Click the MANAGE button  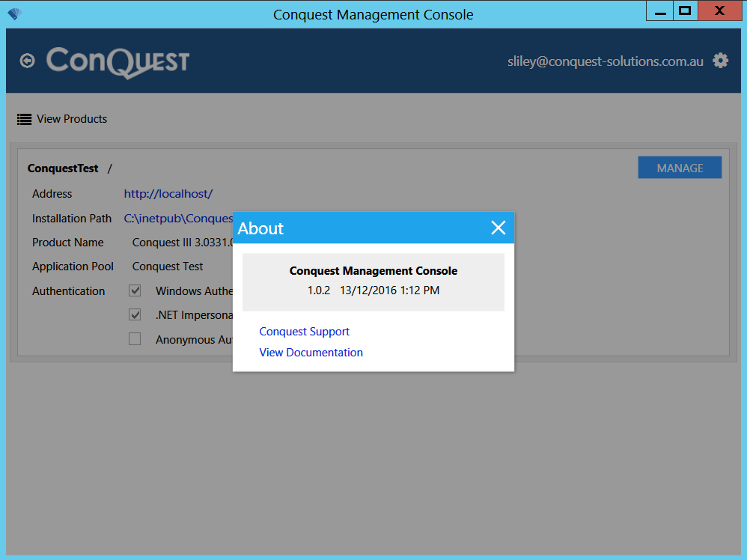[x=680, y=168]
